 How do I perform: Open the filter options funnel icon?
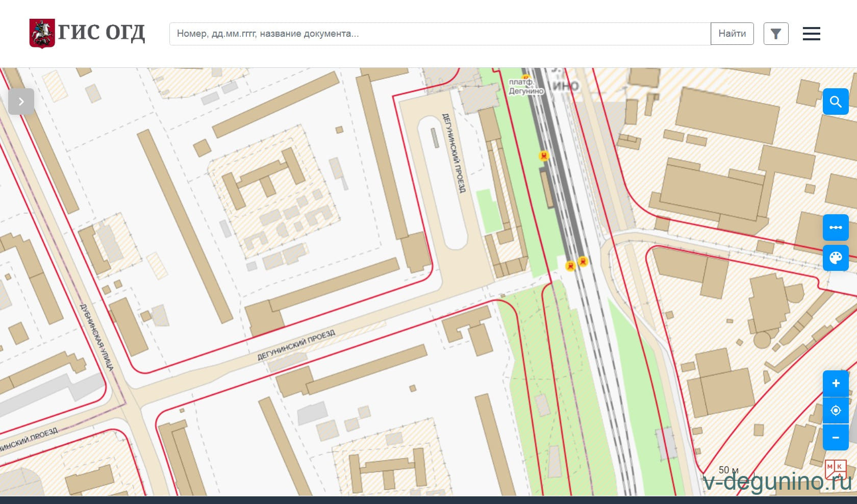[775, 34]
